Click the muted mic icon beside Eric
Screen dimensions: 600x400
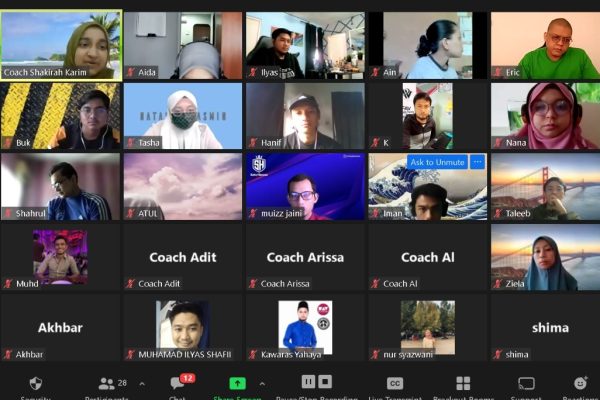click(x=498, y=72)
